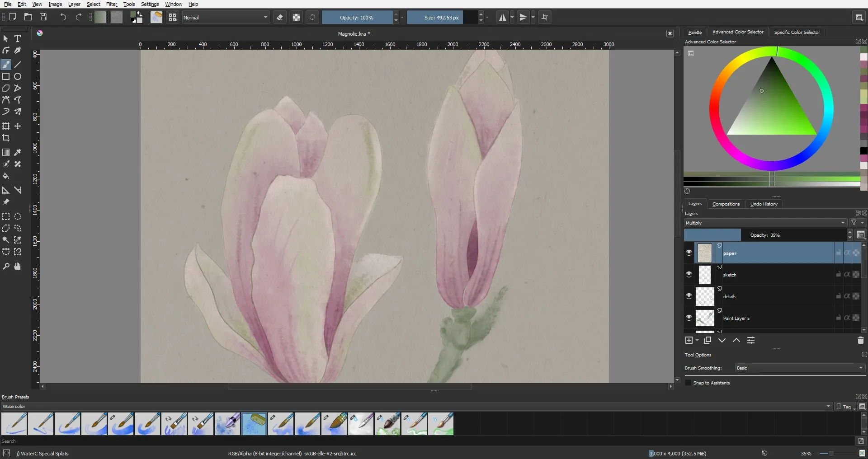868x459 pixels.
Task: Activate the Zoom magnifier tool
Action: (x=6, y=267)
